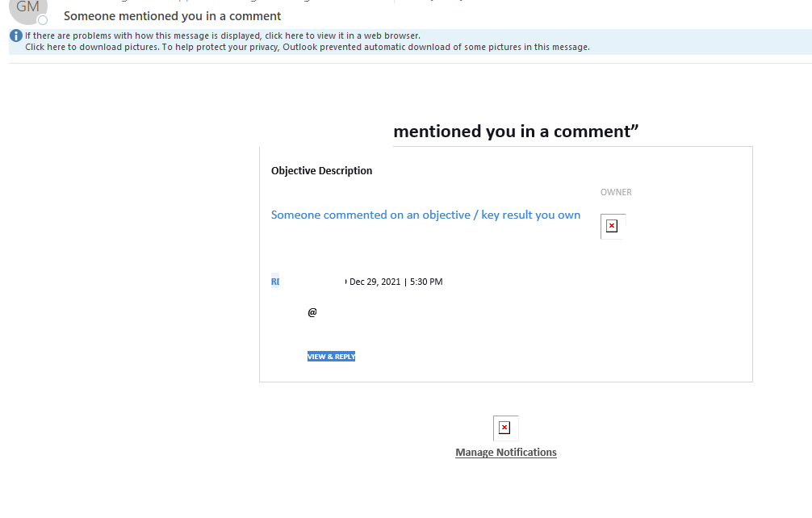Click the blocked image placeholder under OWNER
Screen dimensions: 812x518
tap(613, 226)
